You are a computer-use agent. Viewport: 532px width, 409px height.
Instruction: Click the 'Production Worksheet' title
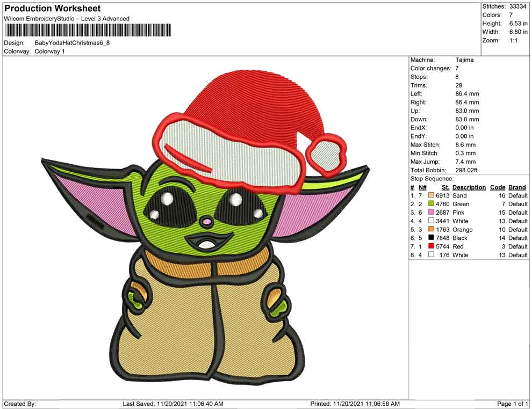52,9
